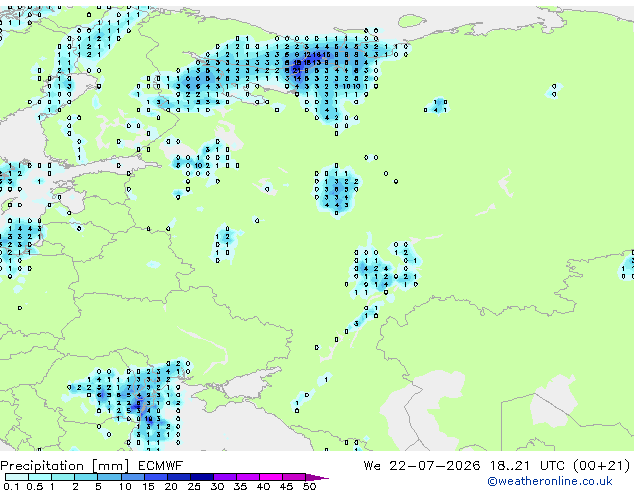Click the 0.5–1 mm legend color swatch
The height and width of the screenshot is (490, 634).
coord(40,477)
